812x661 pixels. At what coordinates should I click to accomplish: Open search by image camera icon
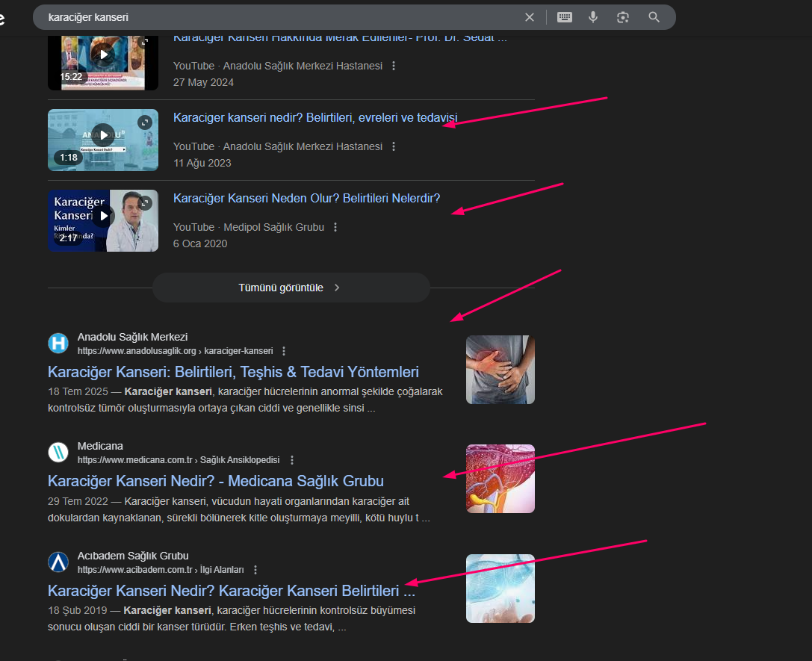coord(623,17)
